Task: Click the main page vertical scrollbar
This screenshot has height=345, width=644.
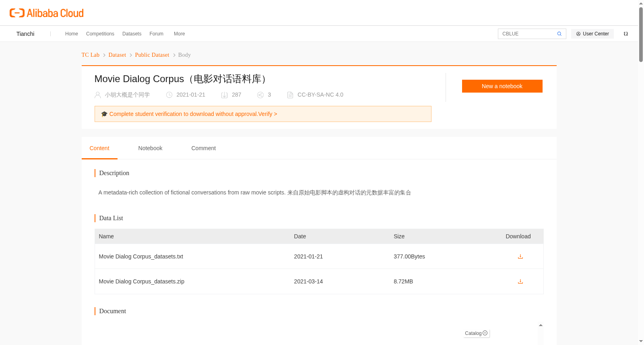Action: tap(641, 34)
